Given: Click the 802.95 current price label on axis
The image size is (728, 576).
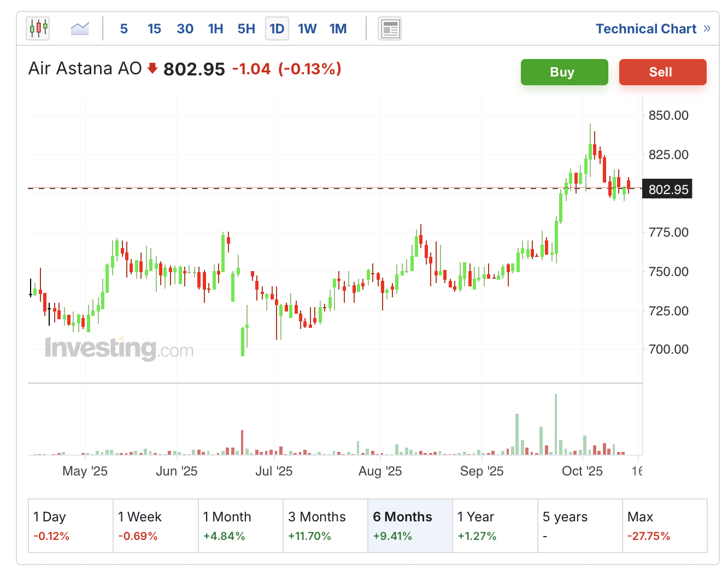Looking at the screenshot, I should tap(667, 190).
